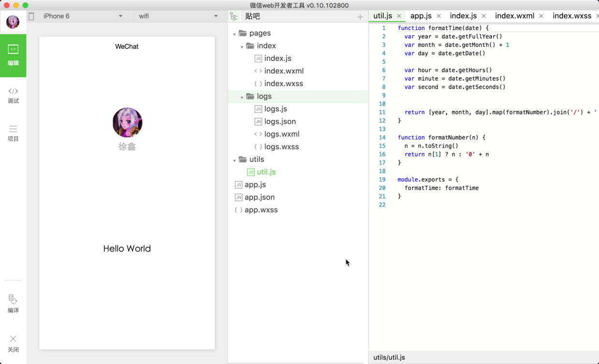Click the JS icon beside app.js
599x364 pixels.
point(238,185)
